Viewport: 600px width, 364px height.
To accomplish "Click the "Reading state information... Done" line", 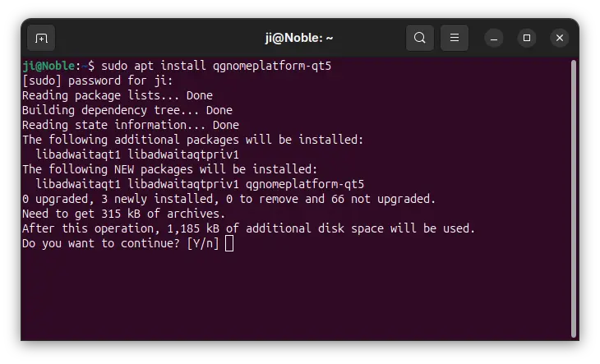I will pyautogui.click(x=131, y=125).
